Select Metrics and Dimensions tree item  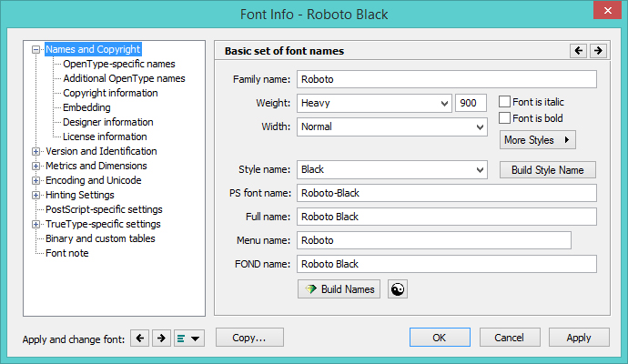[96, 166]
